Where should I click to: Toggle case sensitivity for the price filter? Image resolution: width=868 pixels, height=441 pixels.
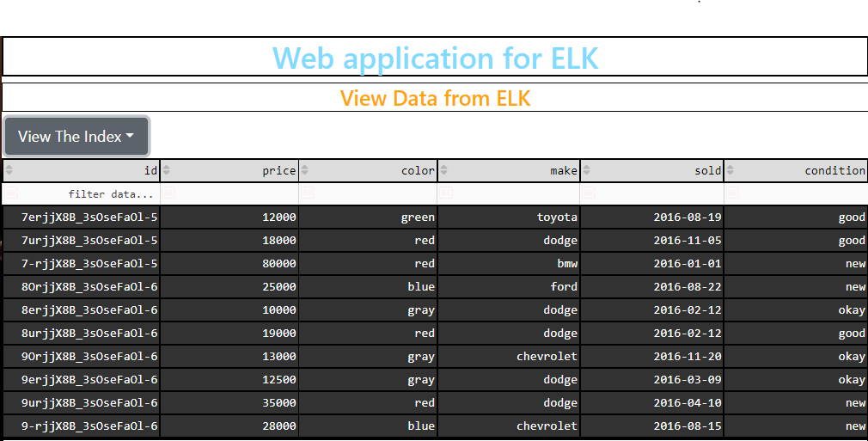pyautogui.click(x=168, y=193)
